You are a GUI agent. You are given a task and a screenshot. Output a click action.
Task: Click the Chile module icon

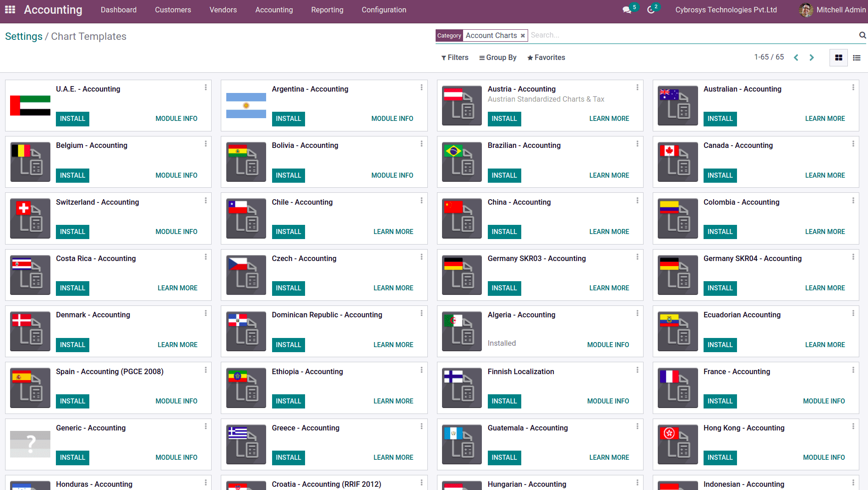click(246, 218)
